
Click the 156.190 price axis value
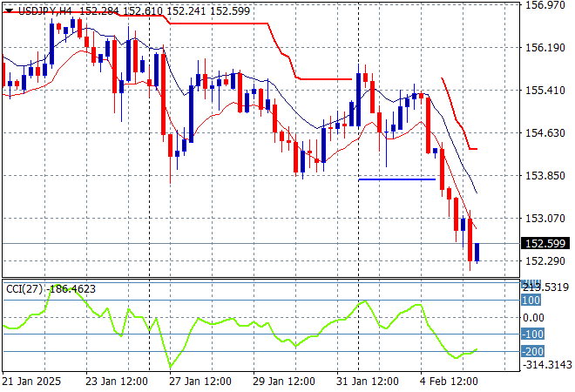(545, 48)
